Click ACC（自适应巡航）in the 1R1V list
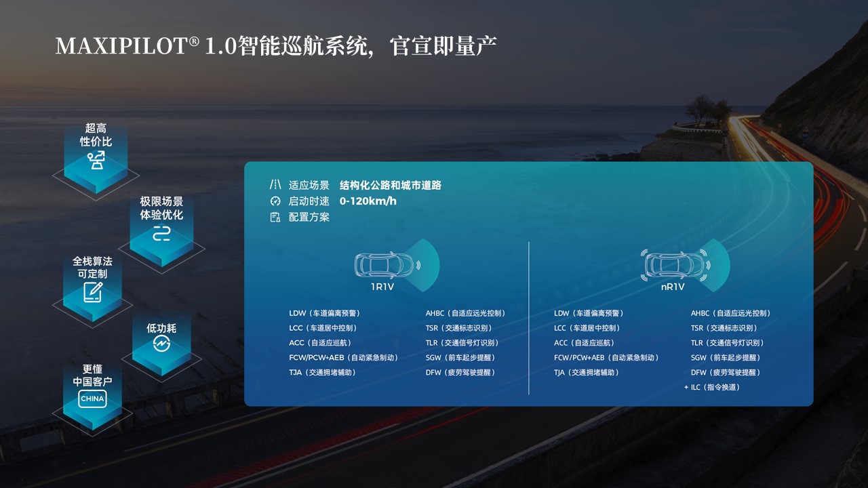Screen dimensions: 868x488 (x=321, y=343)
